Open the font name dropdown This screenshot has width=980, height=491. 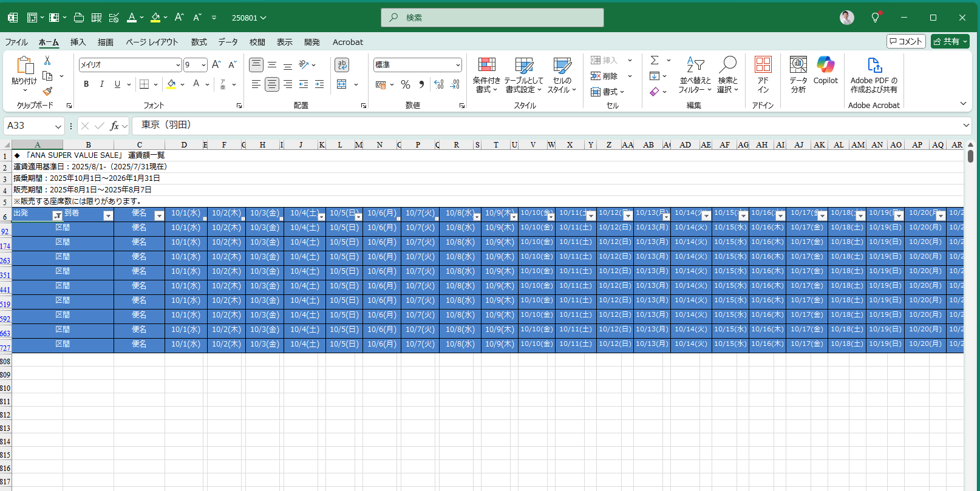pyautogui.click(x=178, y=65)
